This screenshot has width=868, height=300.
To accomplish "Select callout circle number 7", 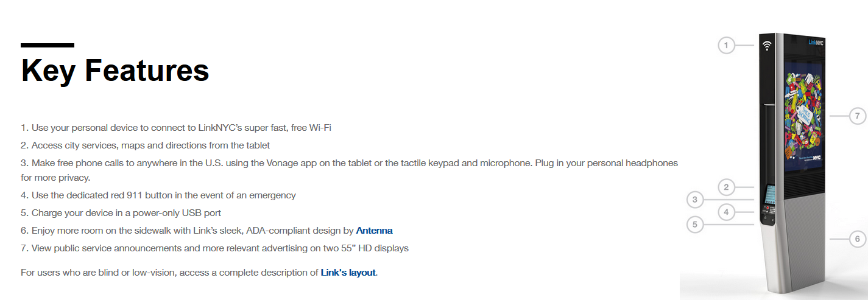I will 857,116.
